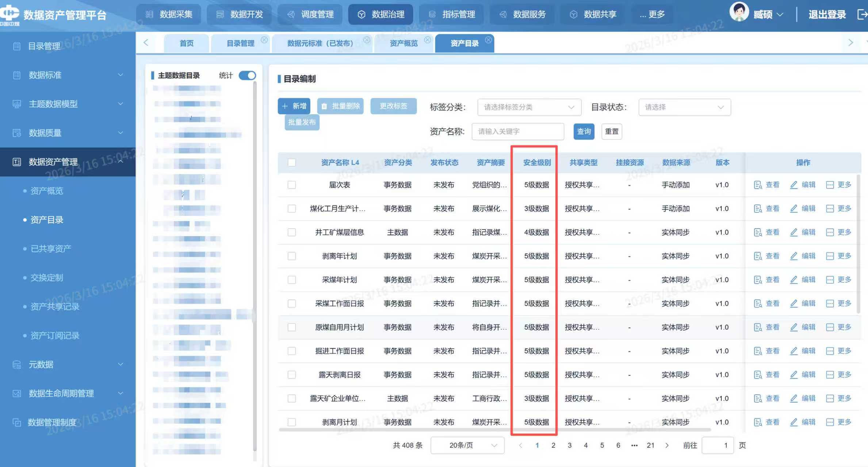Screen dimensions: 868x467
Task: Click the logout arrow icon top right
Action: [861, 15]
